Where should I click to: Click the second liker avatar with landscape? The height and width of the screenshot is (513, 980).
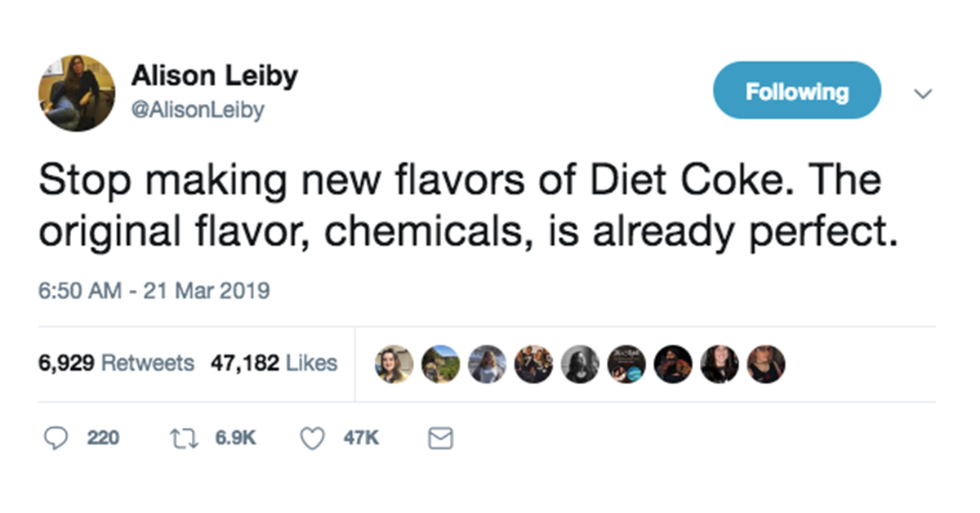440,364
